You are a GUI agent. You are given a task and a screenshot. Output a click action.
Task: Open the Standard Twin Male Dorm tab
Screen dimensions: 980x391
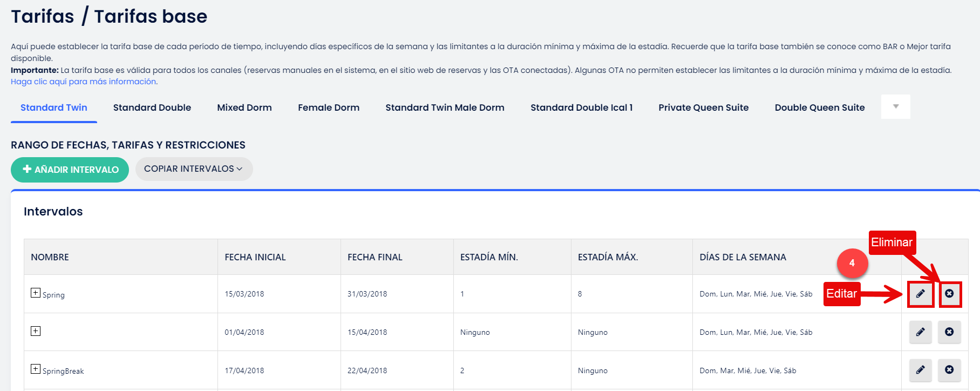click(x=445, y=107)
